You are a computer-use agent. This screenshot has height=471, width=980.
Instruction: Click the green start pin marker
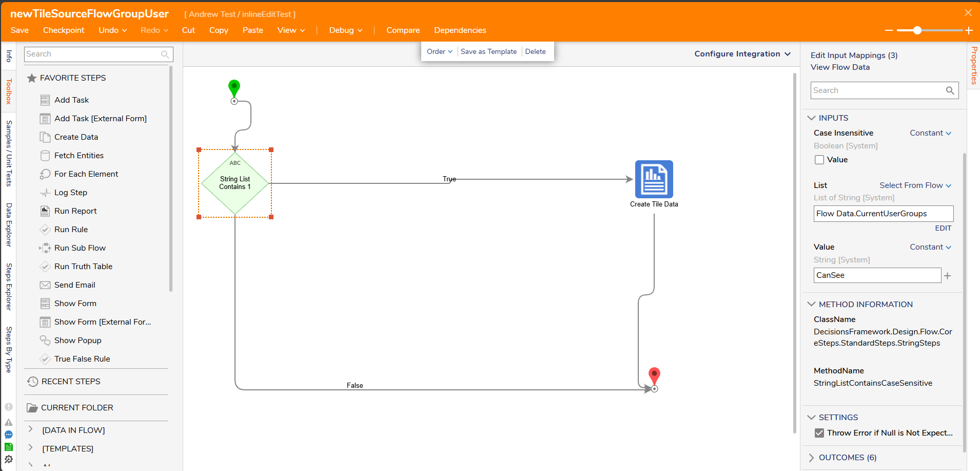[x=234, y=87]
